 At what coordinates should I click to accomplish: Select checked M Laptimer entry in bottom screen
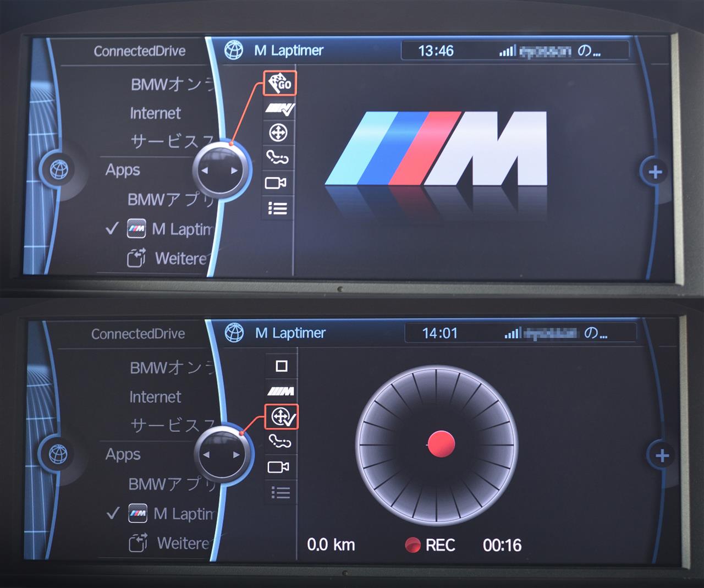pos(159,514)
